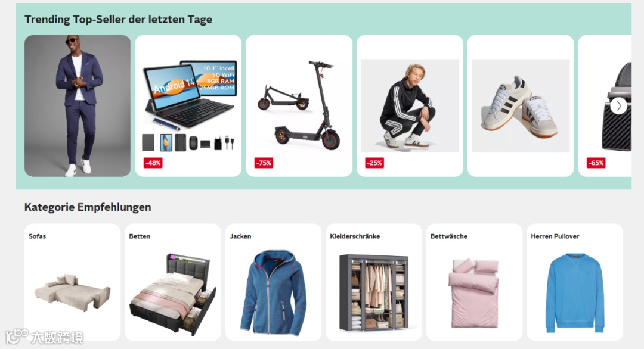Screen dimensions: 644x349
Task: Open the Kleiderschränke category
Action: pyautogui.click(x=374, y=282)
